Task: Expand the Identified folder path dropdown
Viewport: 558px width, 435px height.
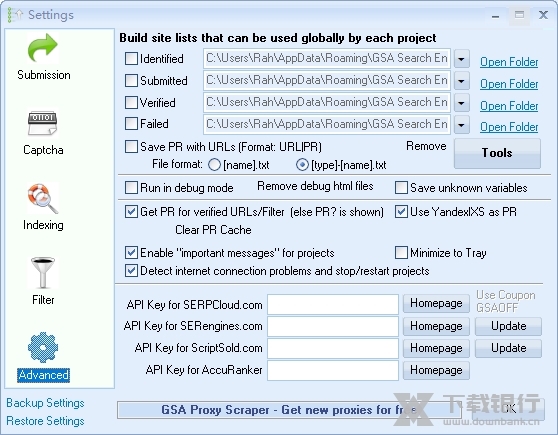Action: (462, 59)
